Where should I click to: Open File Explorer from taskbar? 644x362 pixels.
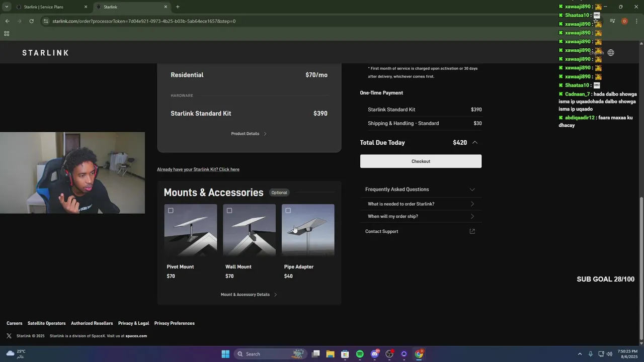[330, 354]
